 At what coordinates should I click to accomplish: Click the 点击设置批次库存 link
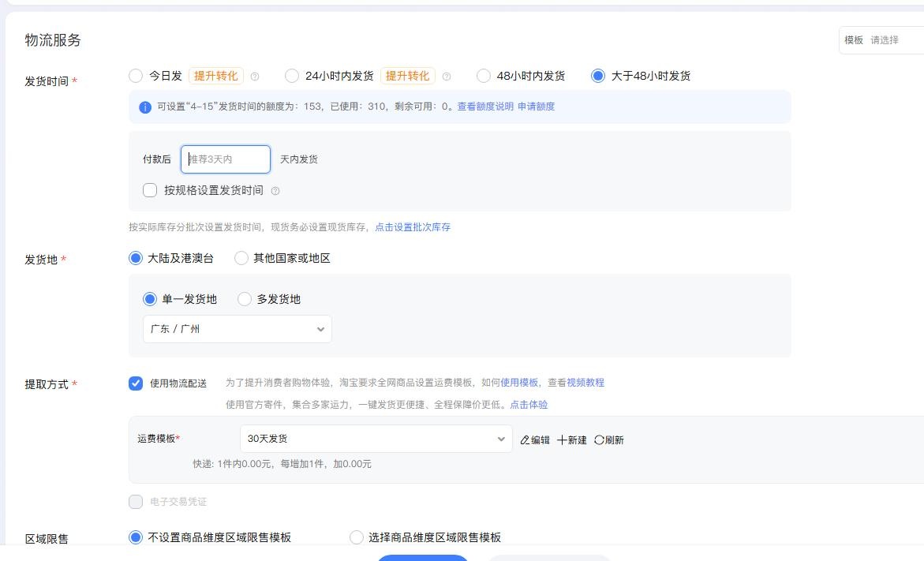tap(413, 227)
